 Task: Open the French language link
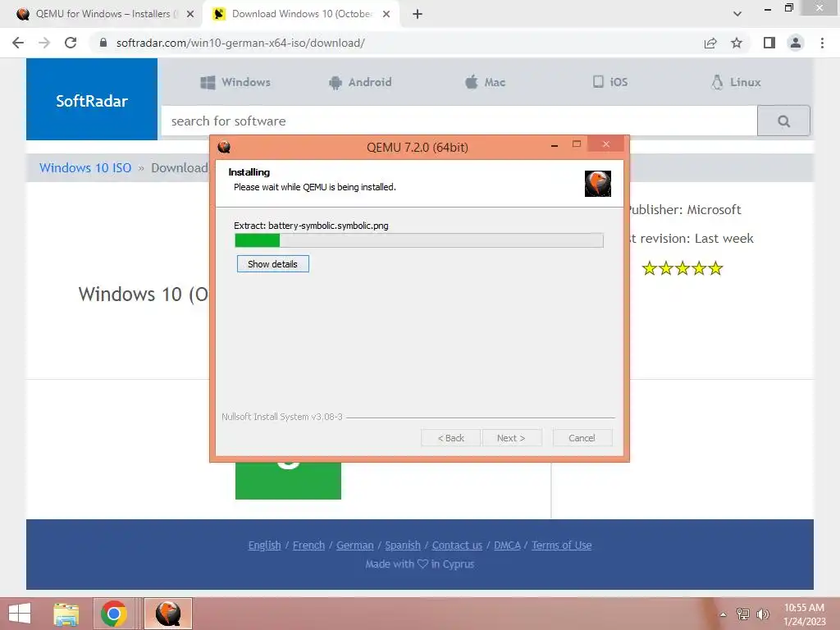tap(308, 545)
